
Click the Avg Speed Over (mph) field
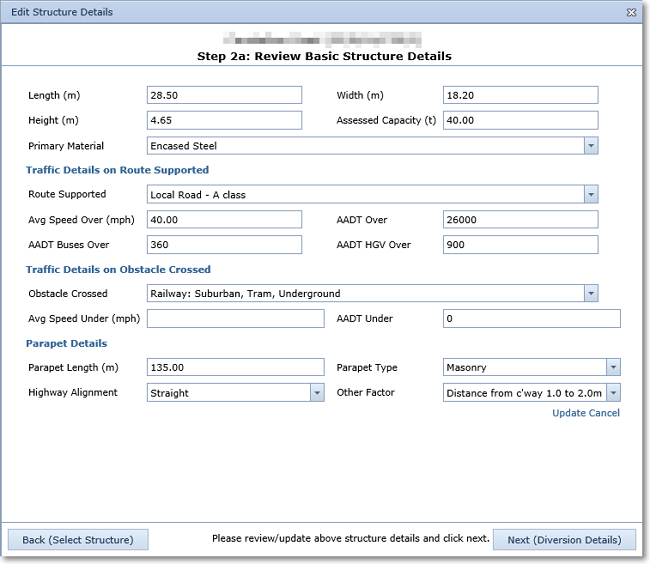[224, 220]
